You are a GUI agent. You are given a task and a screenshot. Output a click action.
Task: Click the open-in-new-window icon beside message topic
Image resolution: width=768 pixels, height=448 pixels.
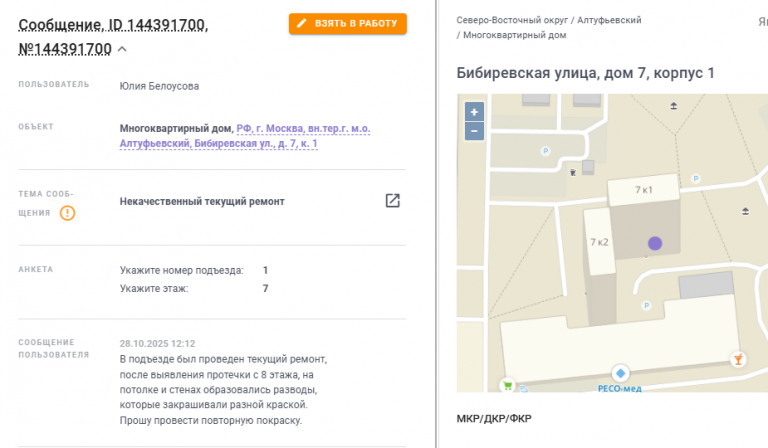click(393, 201)
